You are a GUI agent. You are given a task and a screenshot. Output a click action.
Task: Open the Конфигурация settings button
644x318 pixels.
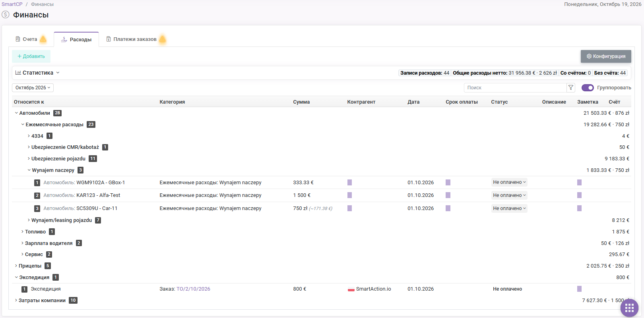pos(606,56)
